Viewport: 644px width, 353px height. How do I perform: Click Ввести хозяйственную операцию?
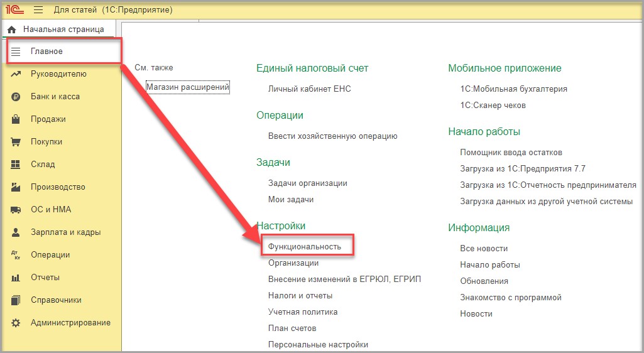[x=332, y=136]
